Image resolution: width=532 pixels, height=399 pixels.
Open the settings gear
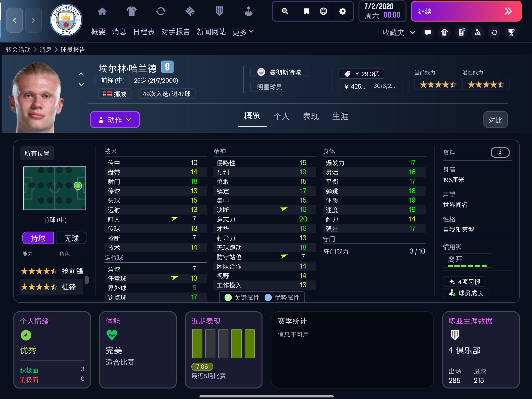coord(343,11)
